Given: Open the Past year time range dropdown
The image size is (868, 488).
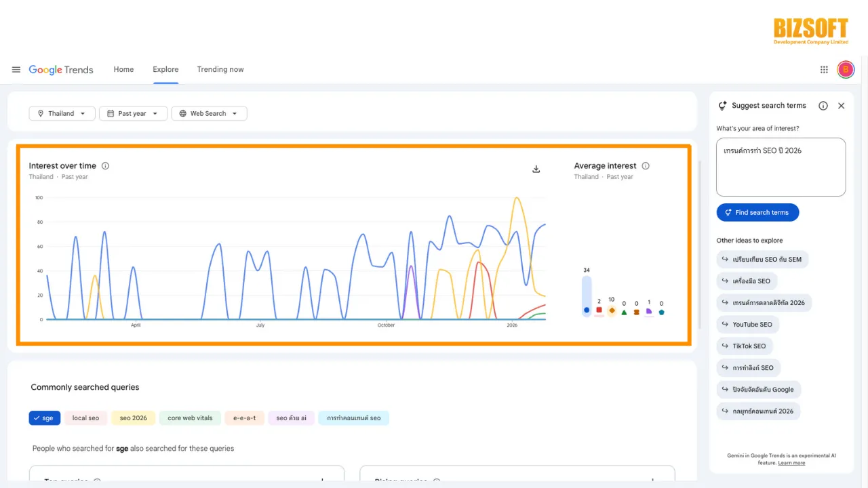Looking at the screenshot, I should 133,113.
